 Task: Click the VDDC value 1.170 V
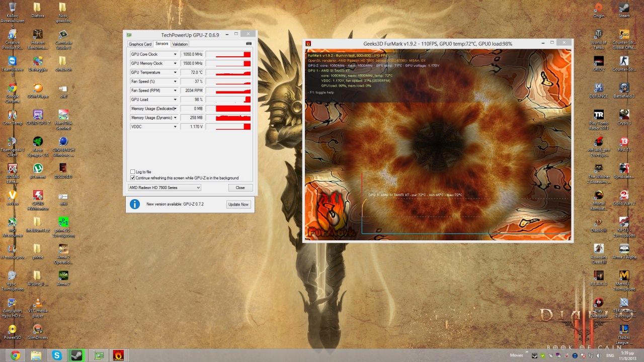pos(192,127)
